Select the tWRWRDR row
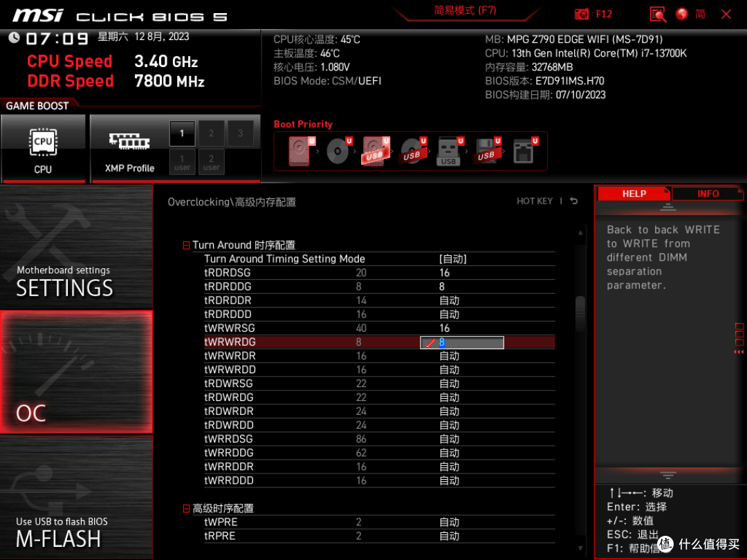The image size is (747, 560). [379, 356]
